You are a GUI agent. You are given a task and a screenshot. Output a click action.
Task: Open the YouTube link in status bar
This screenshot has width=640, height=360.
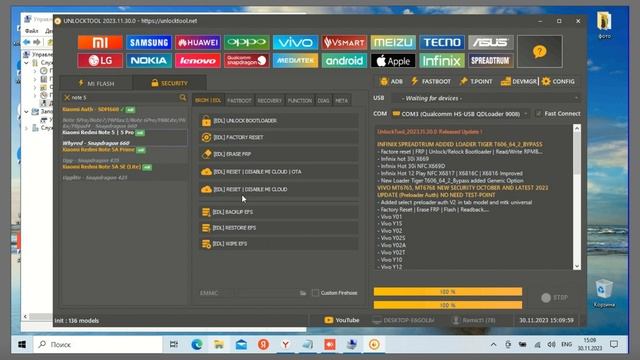pos(342,320)
